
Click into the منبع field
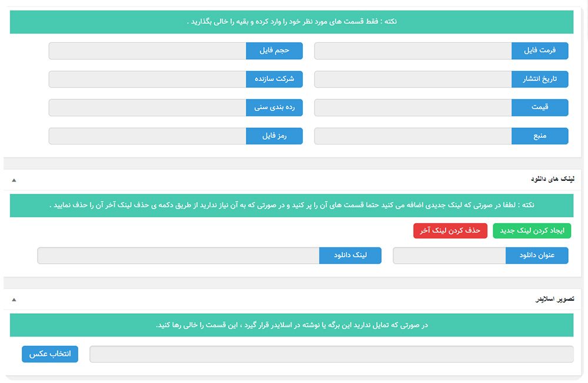click(x=413, y=136)
